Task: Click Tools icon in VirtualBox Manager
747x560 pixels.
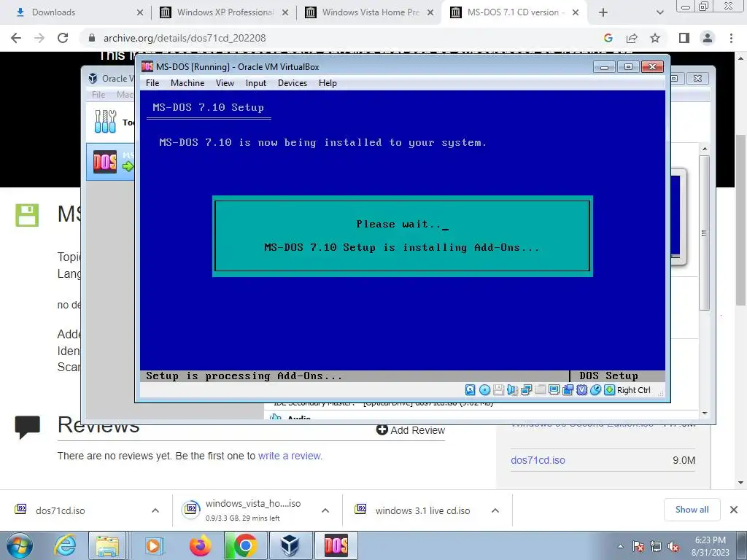Action: (x=105, y=122)
